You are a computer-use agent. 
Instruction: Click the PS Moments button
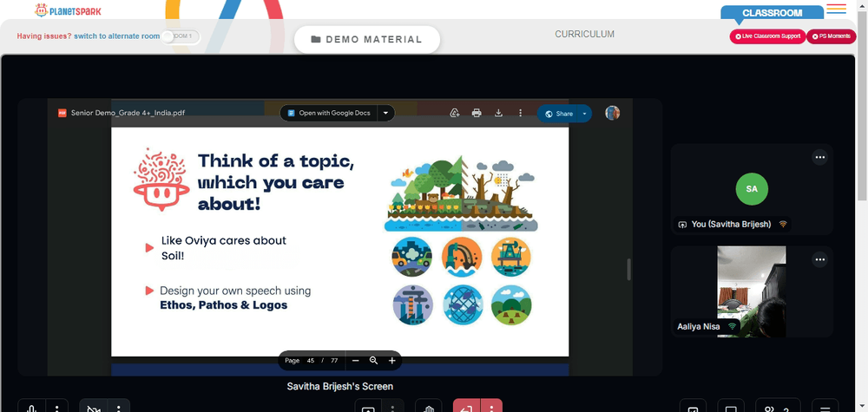pyautogui.click(x=832, y=36)
